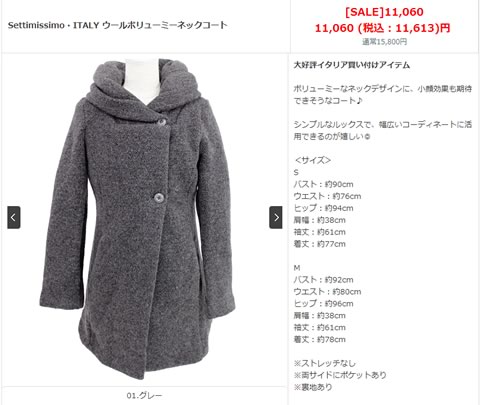Click the 大好評イタリア買い付けアイテム heading

pyautogui.click(x=352, y=65)
